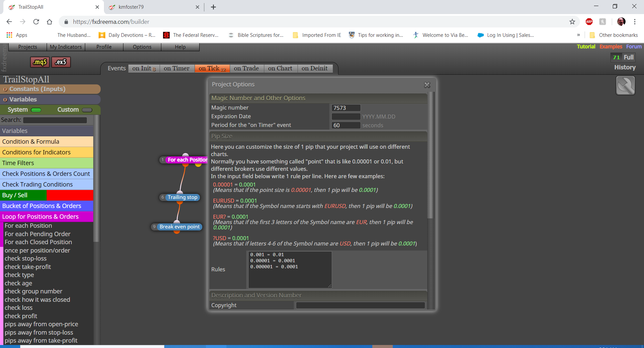Expand Bucket of Positions & Orders category

[x=47, y=206]
